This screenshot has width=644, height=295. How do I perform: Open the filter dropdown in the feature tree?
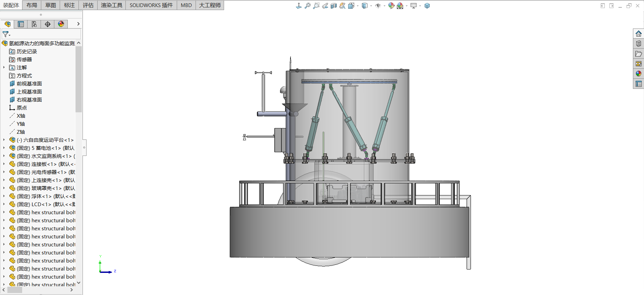(x=6, y=34)
